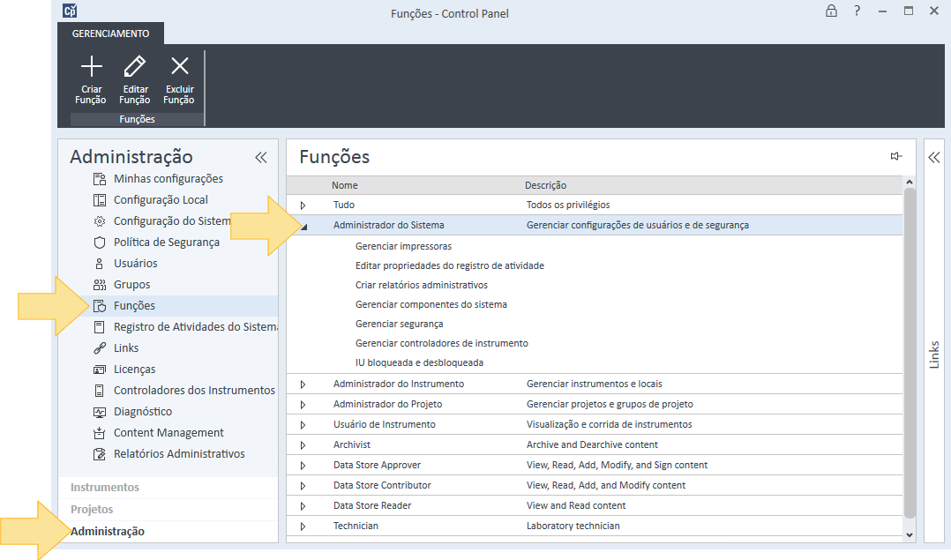Click the Control Panel app logo icon
Viewport: 951px width, 560px height.
pos(70,11)
